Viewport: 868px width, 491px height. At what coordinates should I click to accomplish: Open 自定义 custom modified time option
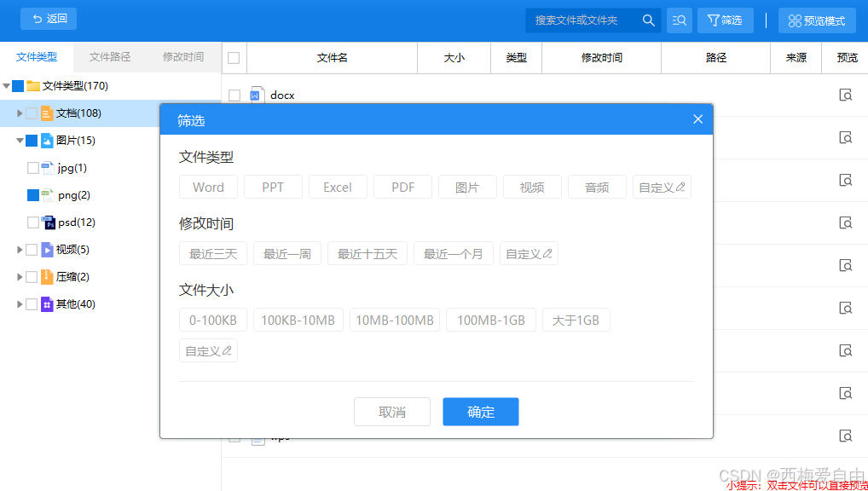[529, 253]
